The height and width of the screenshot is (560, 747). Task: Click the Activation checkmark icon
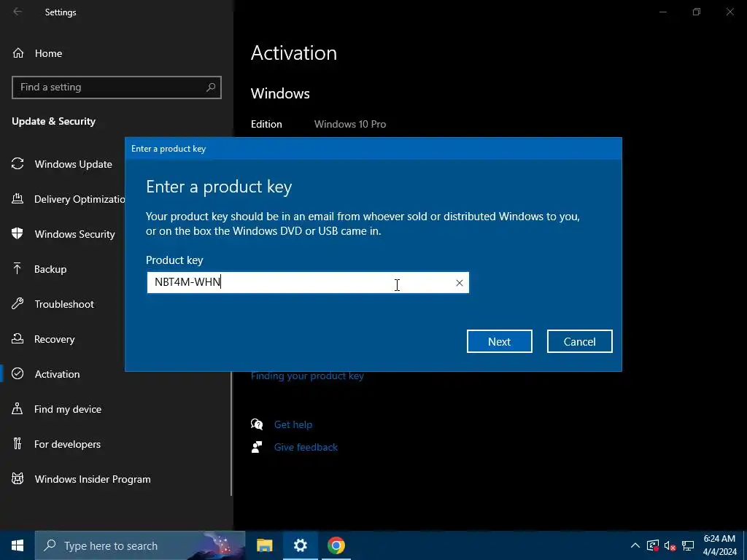click(x=18, y=374)
